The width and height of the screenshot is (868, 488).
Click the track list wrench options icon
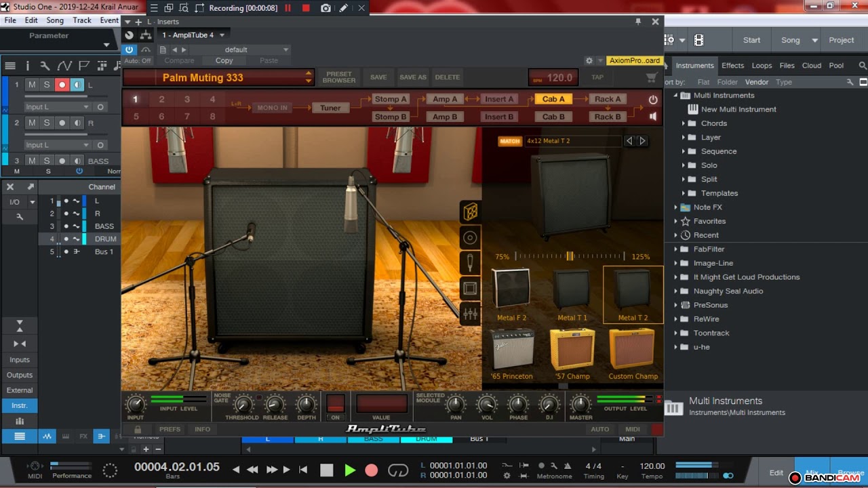44,66
